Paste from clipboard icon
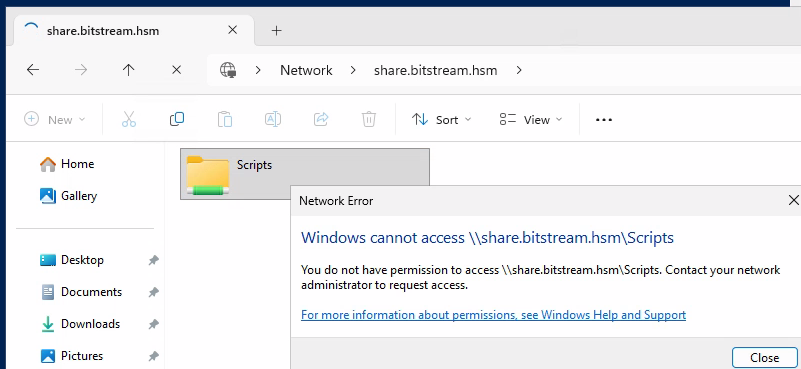The width and height of the screenshot is (801, 369). (x=225, y=120)
